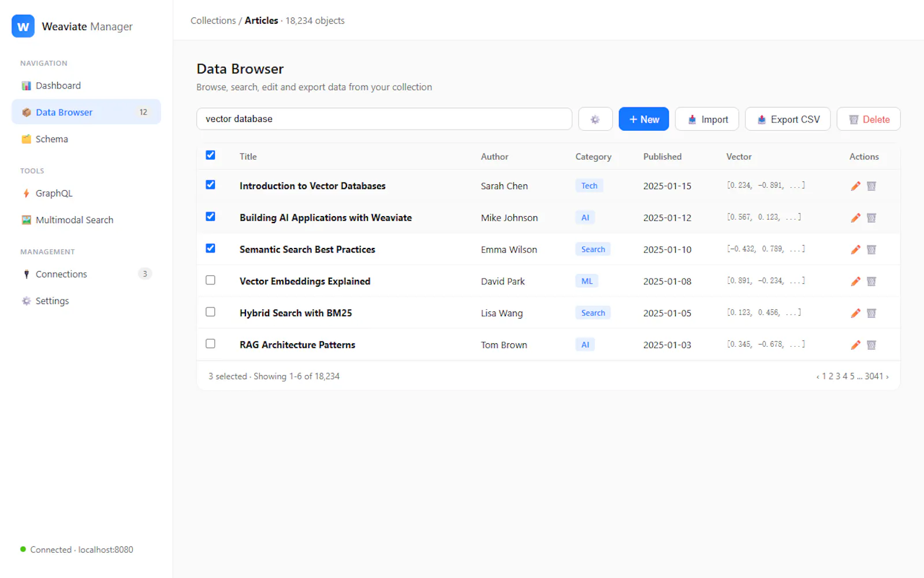The height and width of the screenshot is (578, 924).
Task: Click the next page arrow
Action: [x=887, y=376]
